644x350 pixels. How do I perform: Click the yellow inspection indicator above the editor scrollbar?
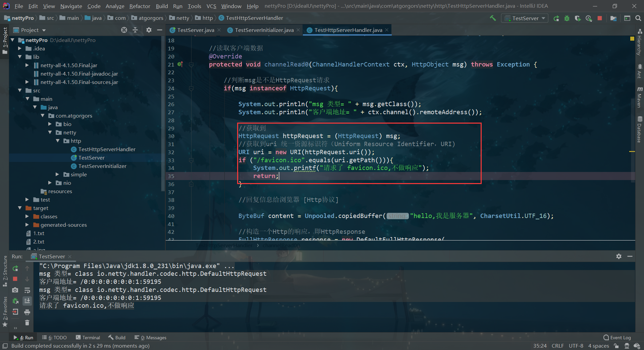(632, 39)
